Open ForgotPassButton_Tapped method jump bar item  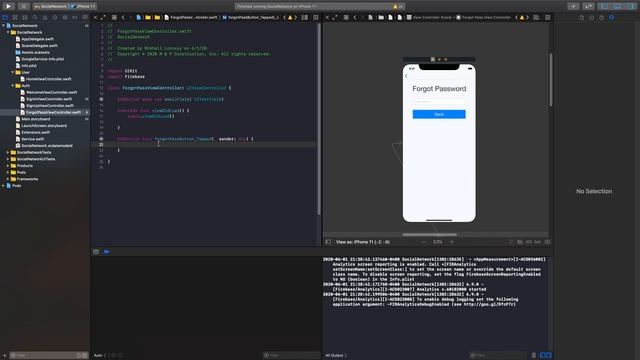click(x=251, y=18)
